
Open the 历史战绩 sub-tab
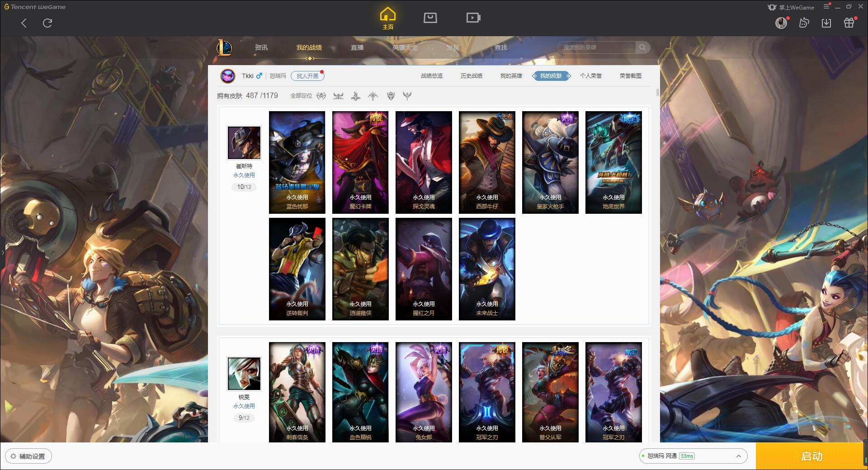[472, 76]
